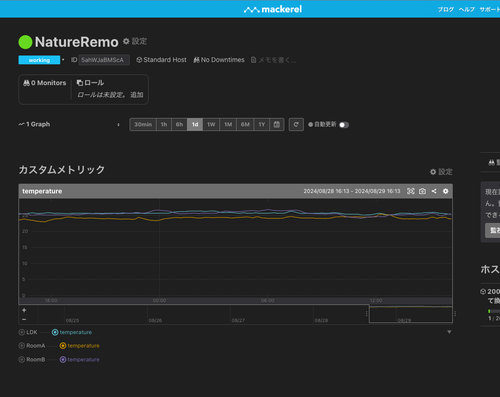The height and width of the screenshot is (397, 500).
Task: Zoom in graph timeline with plus icon
Action: [x=24, y=310]
